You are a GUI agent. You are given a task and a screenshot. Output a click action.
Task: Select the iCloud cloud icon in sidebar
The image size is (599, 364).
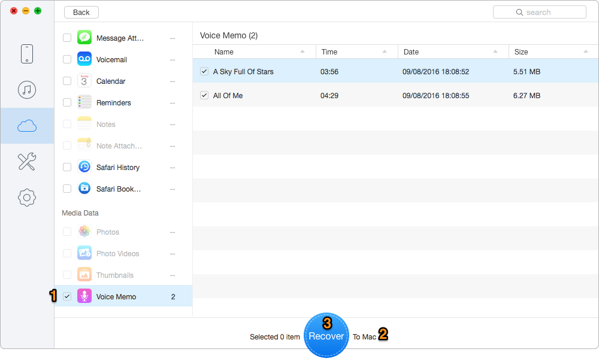(x=27, y=125)
